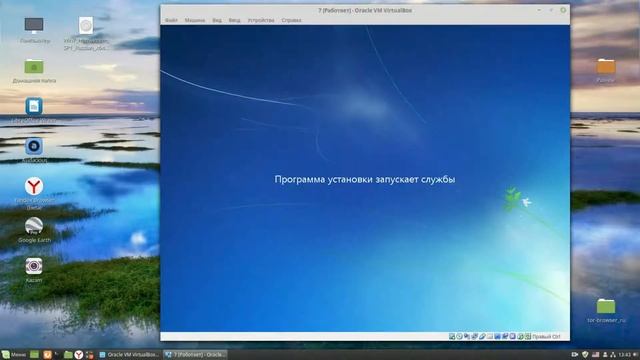This screenshot has height=360, width=640.
Task: Click the display settings indicator in VM status bar
Action: [497, 336]
